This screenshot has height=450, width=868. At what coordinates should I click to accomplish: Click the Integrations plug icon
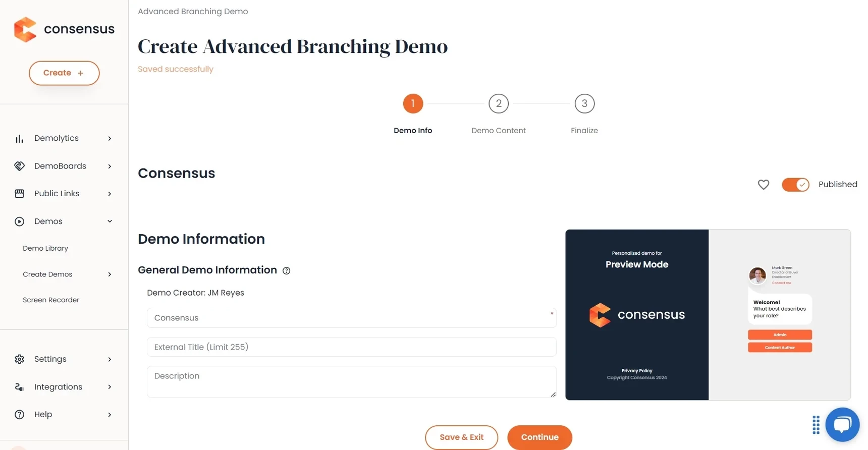pyautogui.click(x=19, y=387)
